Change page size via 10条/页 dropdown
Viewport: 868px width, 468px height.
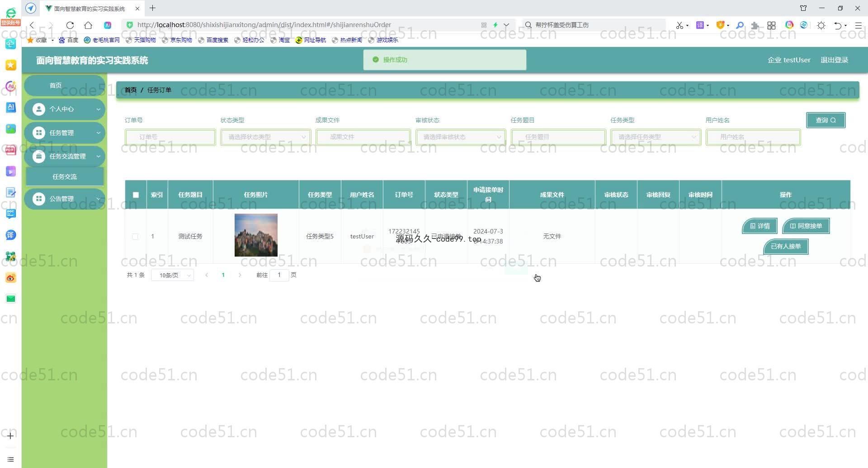172,275
